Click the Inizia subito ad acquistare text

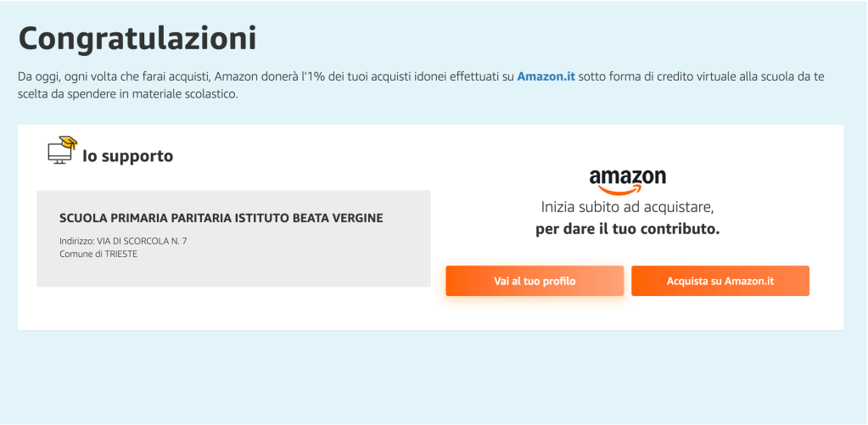coord(626,207)
